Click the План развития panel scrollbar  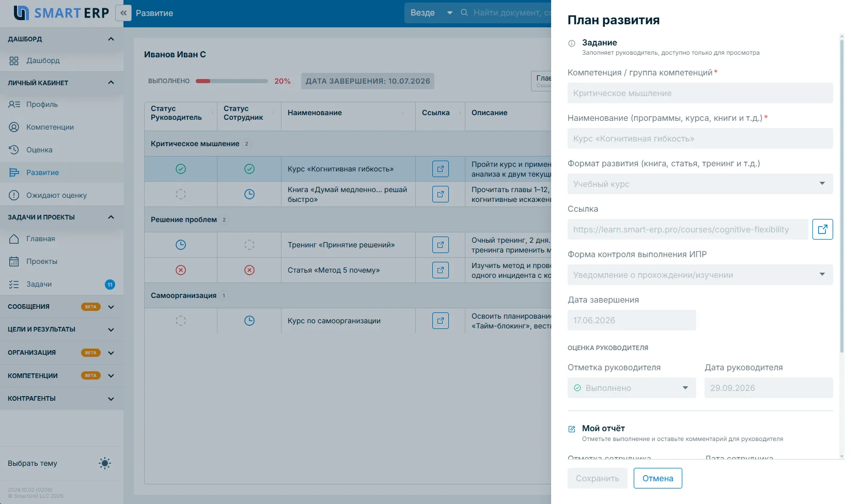pos(842,196)
